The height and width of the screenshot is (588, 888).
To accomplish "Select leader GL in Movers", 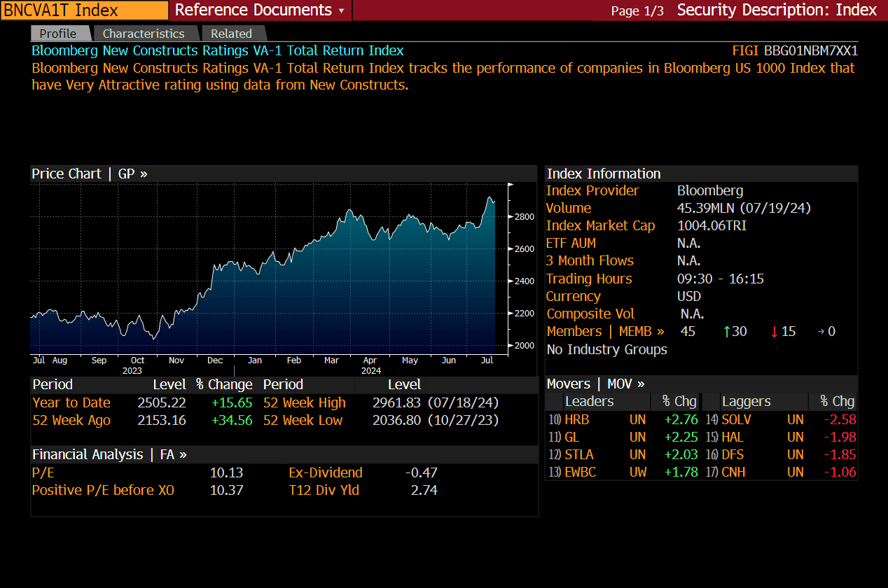I will coord(572,437).
